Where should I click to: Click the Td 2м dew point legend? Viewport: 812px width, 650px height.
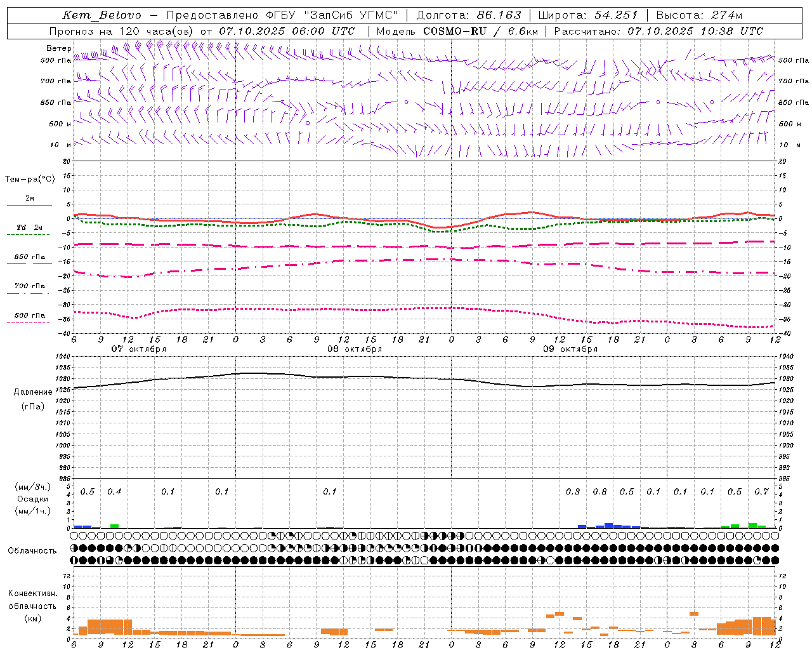[x=29, y=227]
